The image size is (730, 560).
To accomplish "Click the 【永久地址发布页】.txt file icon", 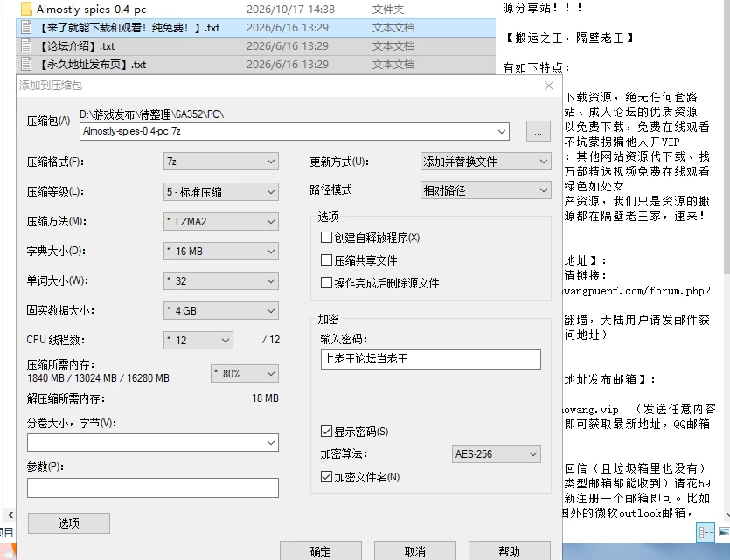I will coord(26,64).
